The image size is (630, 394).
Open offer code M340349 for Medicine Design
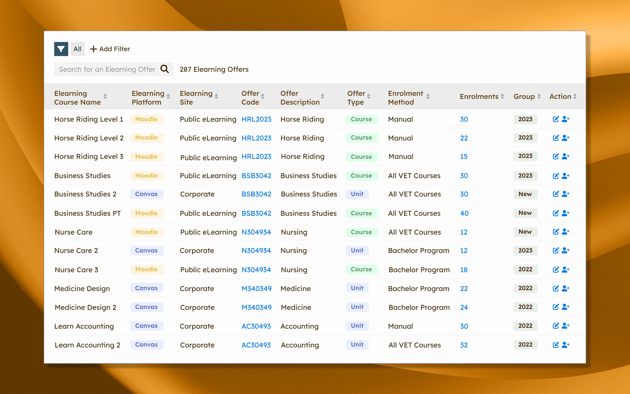[x=256, y=288]
